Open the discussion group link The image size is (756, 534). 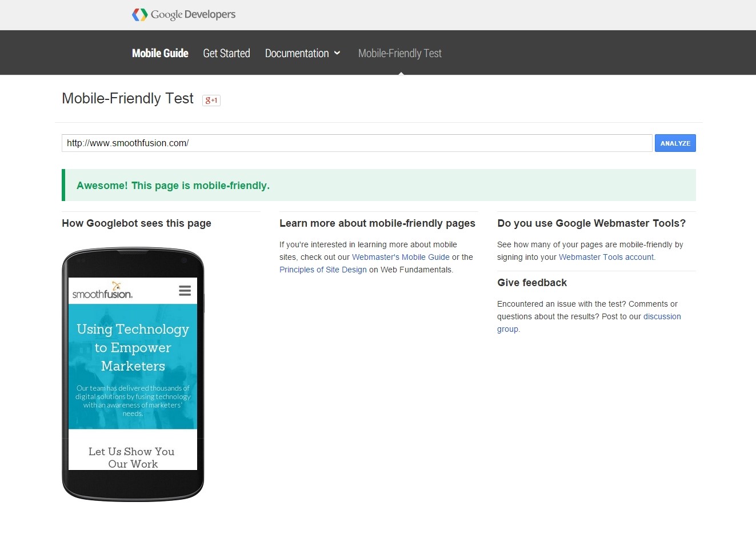[589, 323]
